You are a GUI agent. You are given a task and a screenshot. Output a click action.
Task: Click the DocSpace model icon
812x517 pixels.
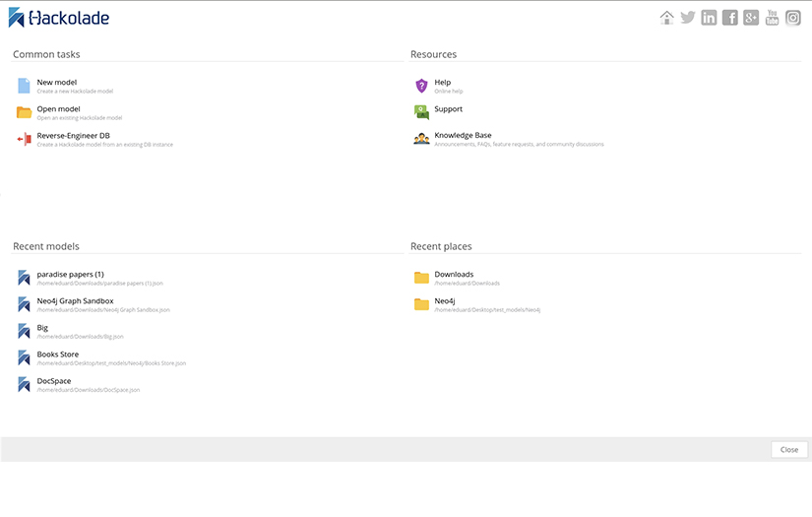[x=24, y=384]
